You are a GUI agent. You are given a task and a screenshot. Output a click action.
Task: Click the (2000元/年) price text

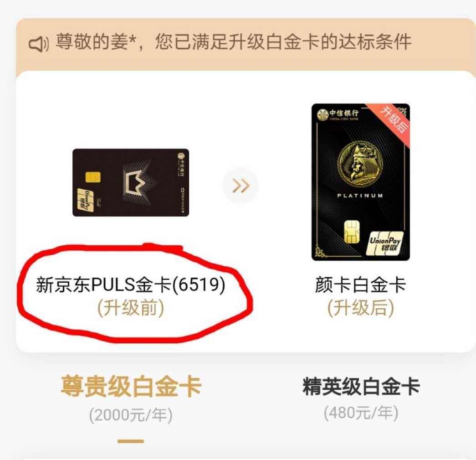(x=131, y=415)
